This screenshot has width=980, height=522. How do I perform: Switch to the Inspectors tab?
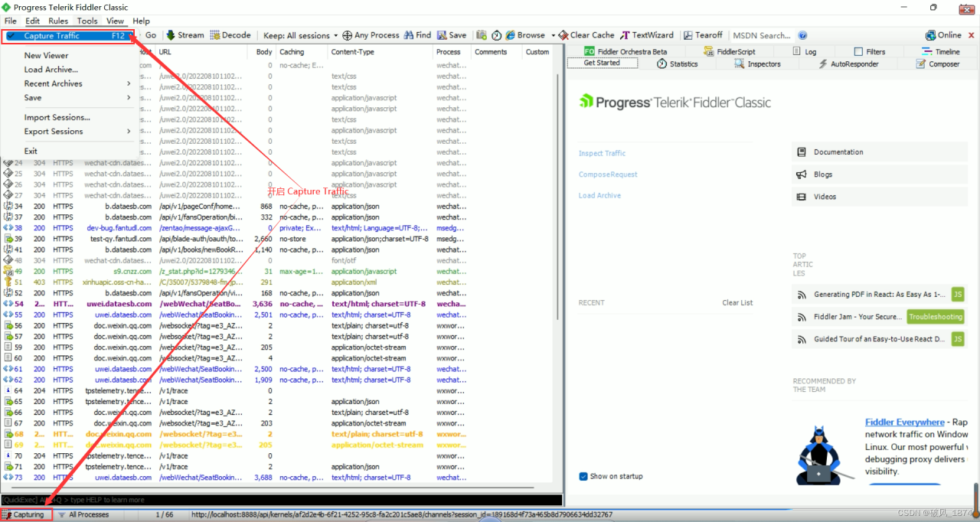click(758, 64)
